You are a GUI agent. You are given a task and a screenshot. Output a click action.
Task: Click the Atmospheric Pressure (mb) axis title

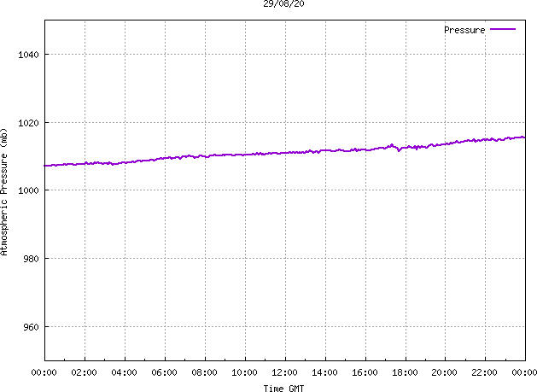3,192
